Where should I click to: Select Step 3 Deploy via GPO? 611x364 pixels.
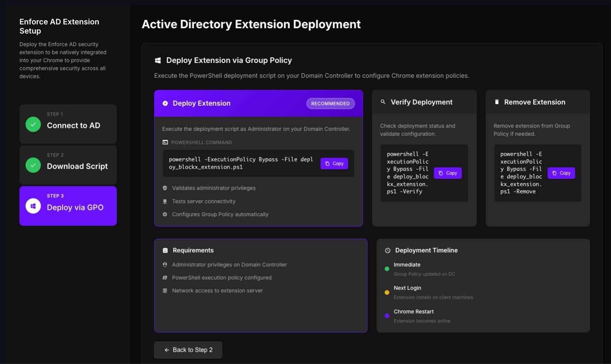pyautogui.click(x=68, y=206)
